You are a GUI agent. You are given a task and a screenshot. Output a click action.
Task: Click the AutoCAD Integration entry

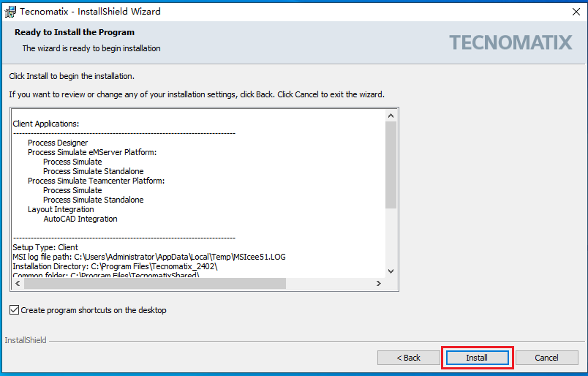pyautogui.click(x=80, y=219)
